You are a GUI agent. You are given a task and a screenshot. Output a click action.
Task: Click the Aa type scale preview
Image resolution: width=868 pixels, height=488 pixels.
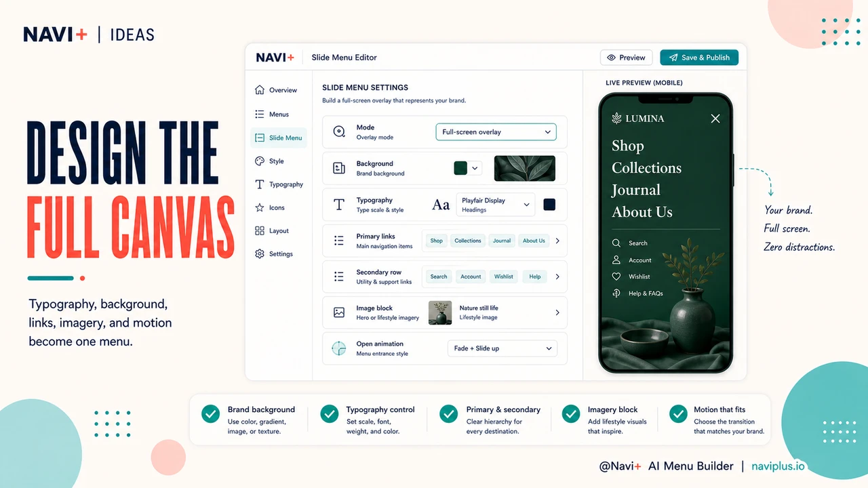click(441, 205)
